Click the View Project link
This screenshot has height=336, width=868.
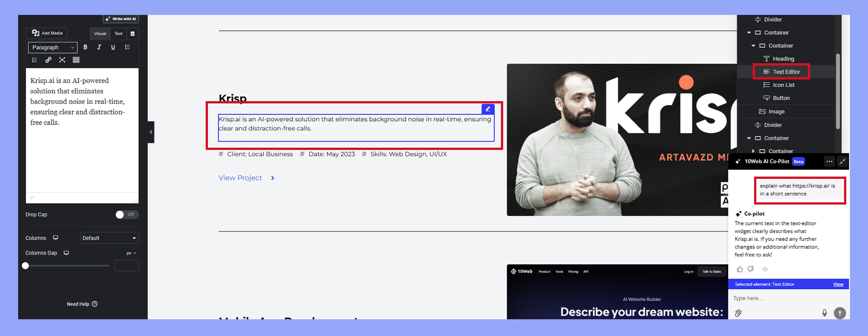241,178
